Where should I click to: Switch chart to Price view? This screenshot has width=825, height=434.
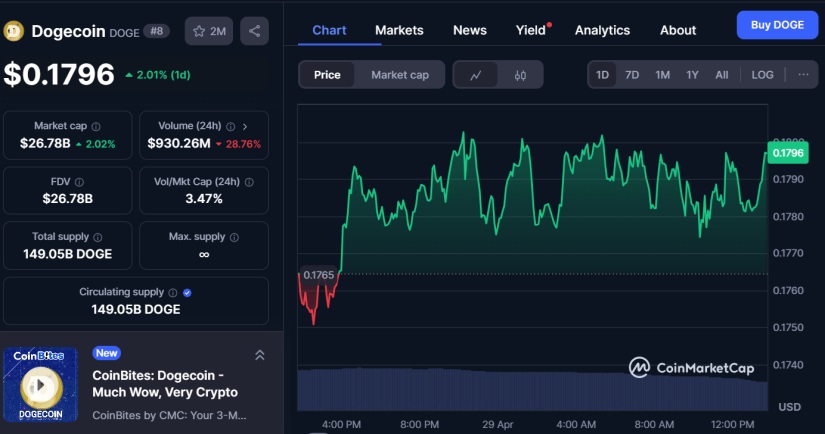click(x=327, y=75)
